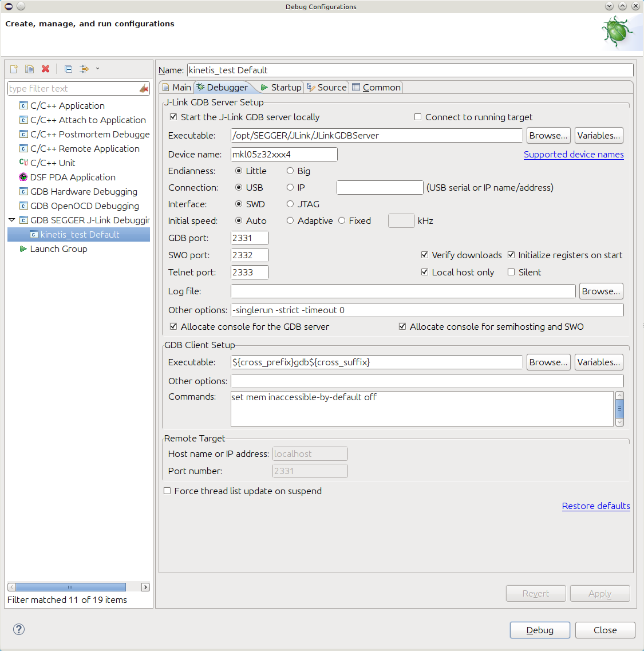Select JTAG interface
Image resolution: width=644 pixels, height=651 pixels.
tap(290, 204)
